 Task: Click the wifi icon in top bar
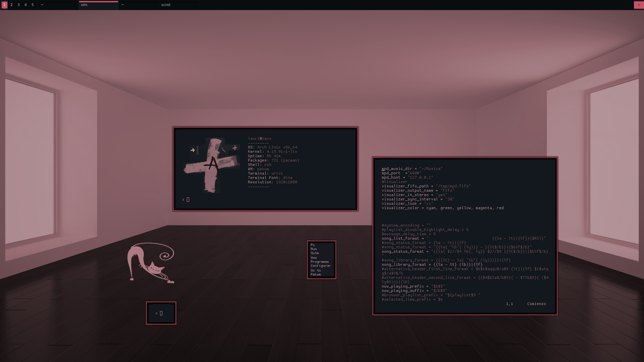[x=639, y=5]
